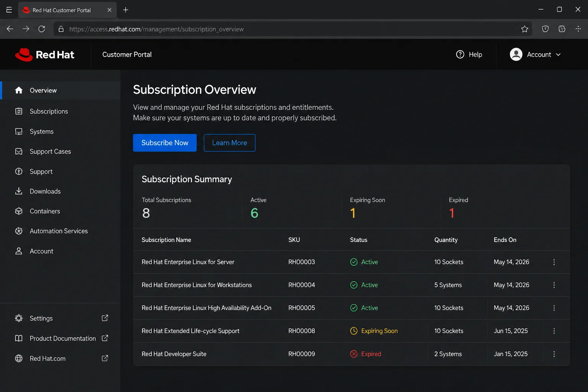Open the Help link in header
Viewport: 588px width, 392px height.
pyautogui.click(x=469, y=54)
